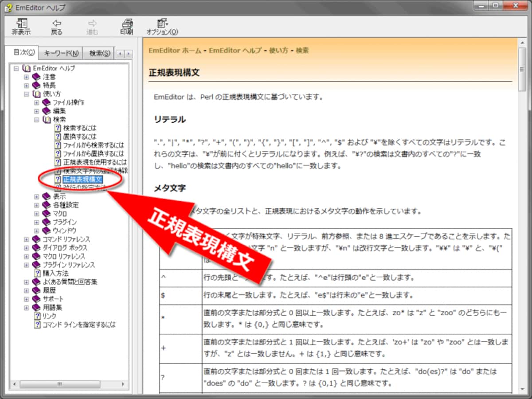
Task: Click the 検索するには topic page icon
Action: pyautogui.click(x=58, y=128)
